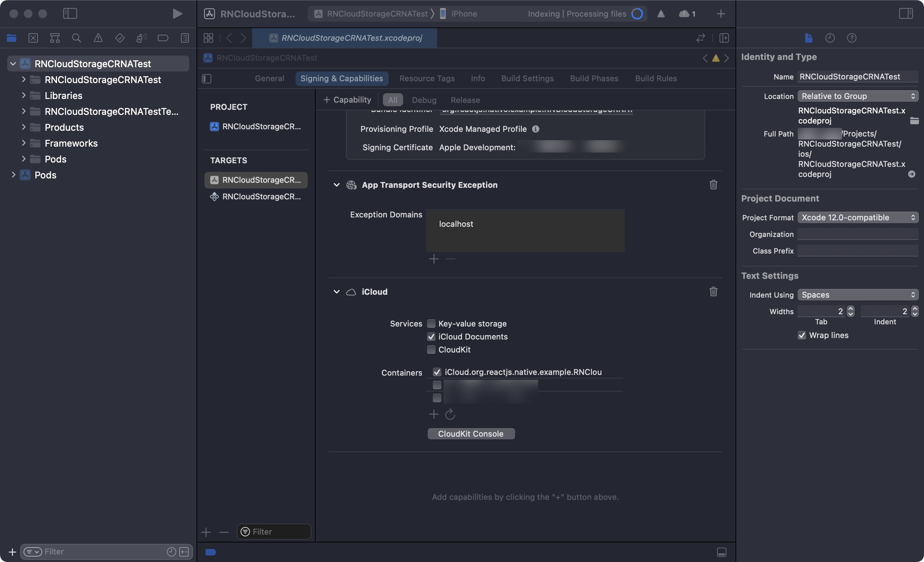
Task: Expand App Transport Security Exception section
Action: [x=337, y=185]
